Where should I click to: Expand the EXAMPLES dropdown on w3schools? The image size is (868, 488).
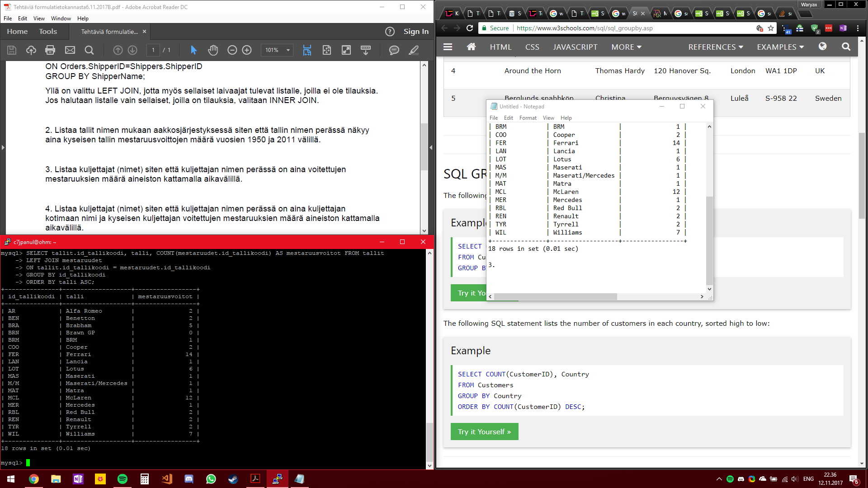pos(780,47)
